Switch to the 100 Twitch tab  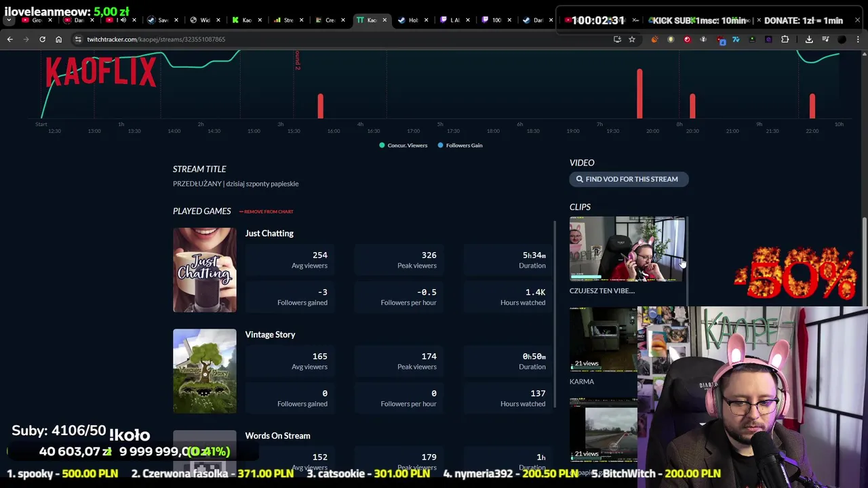point(496,20)
